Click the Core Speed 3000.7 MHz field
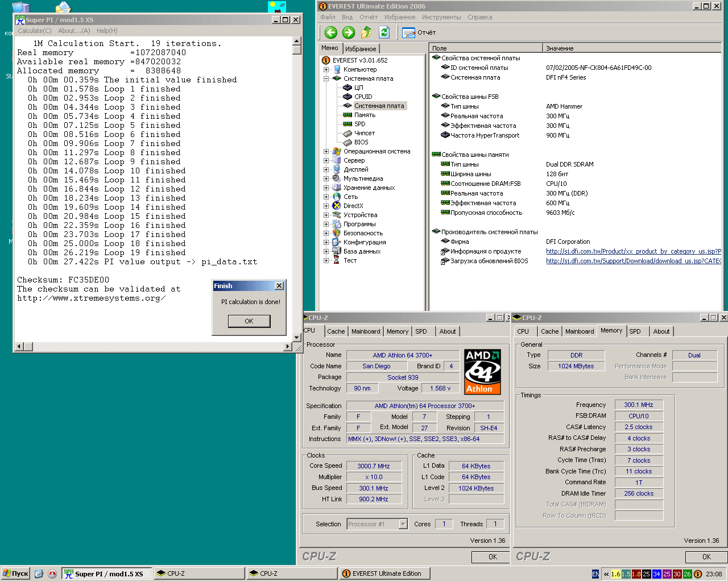Screen dimensions: 728x582 (374, 466)
